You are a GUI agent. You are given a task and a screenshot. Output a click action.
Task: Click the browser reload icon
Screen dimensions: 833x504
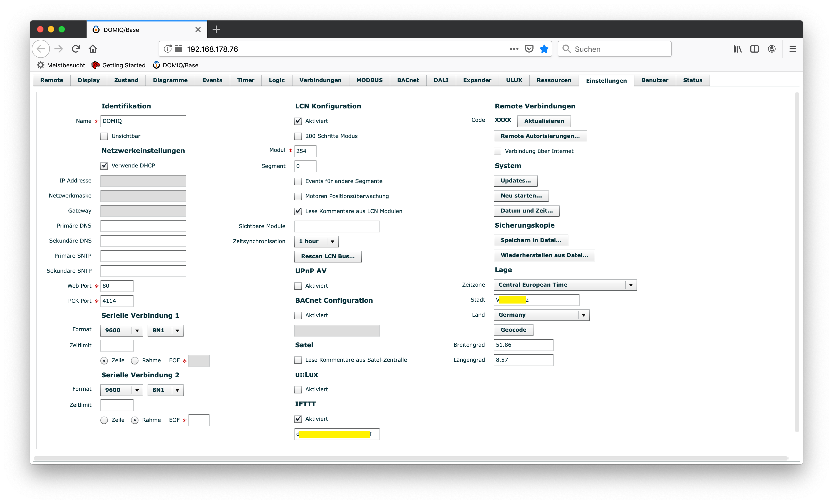click(76, 49)
